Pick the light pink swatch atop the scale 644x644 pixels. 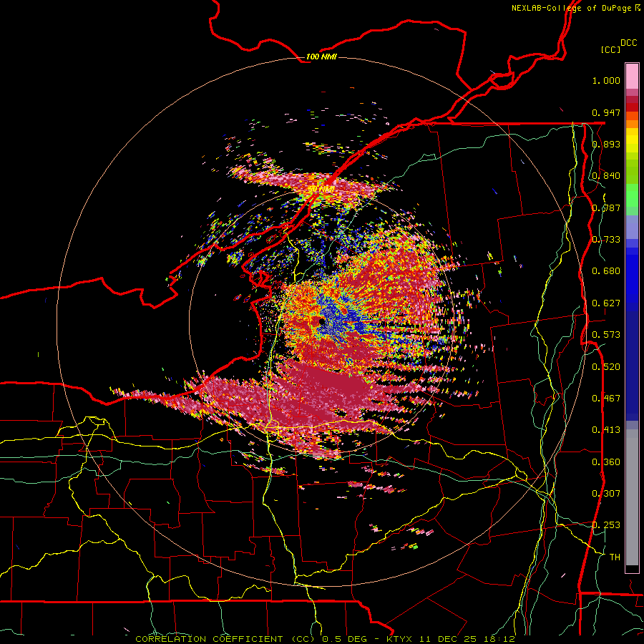pyautogui.click(x=632, y=76)
